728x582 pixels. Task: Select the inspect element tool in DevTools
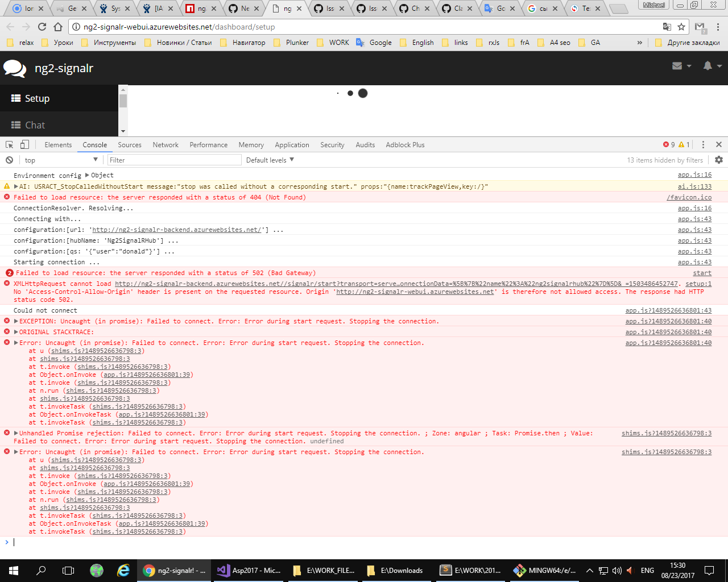(x=9, y=144)
